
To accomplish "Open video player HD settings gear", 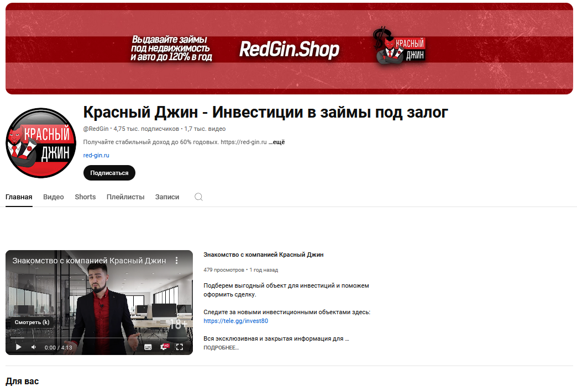I will tap(164, 347).
